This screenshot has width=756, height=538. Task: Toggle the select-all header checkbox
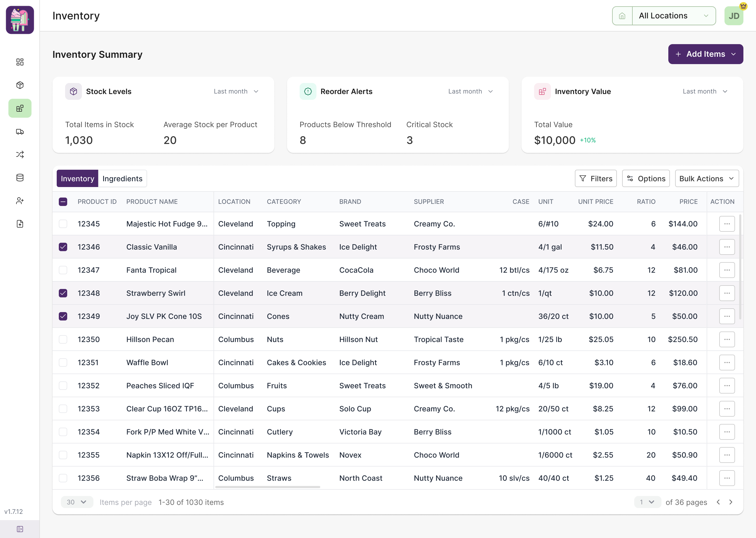point(63,202)
